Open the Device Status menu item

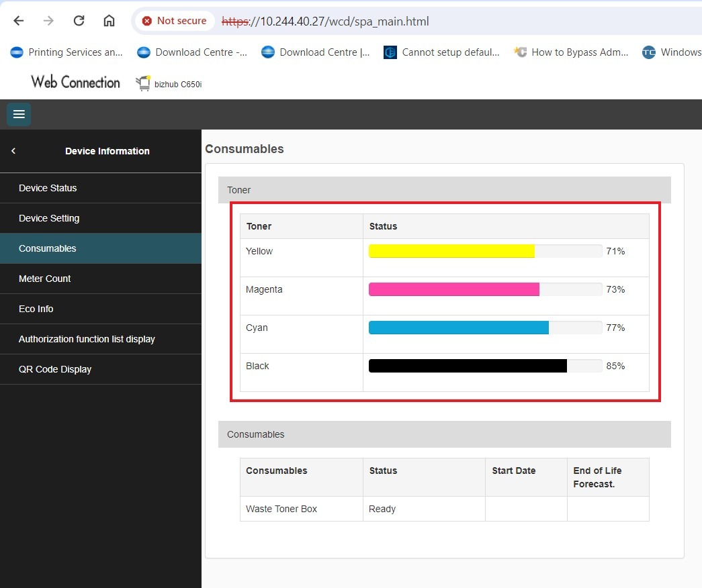pos(48,188)
